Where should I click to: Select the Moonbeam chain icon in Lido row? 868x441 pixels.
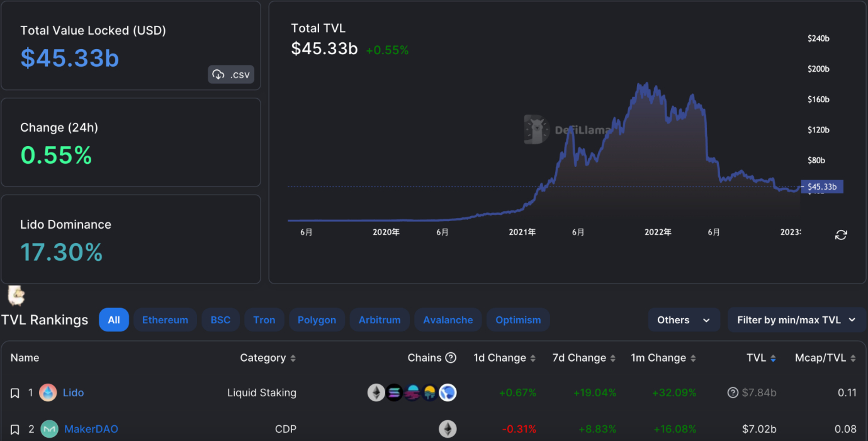412,392
